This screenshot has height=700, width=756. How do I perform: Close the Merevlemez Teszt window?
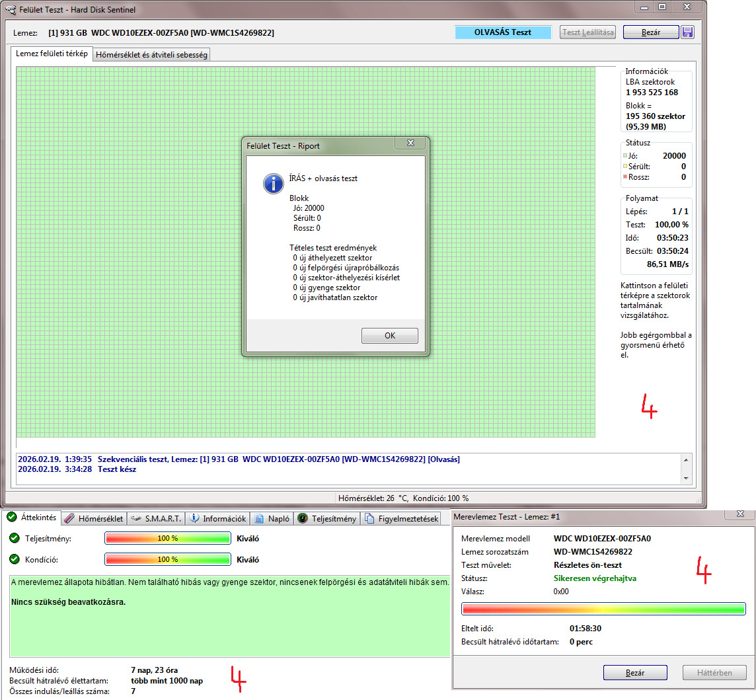pos(740,514)
